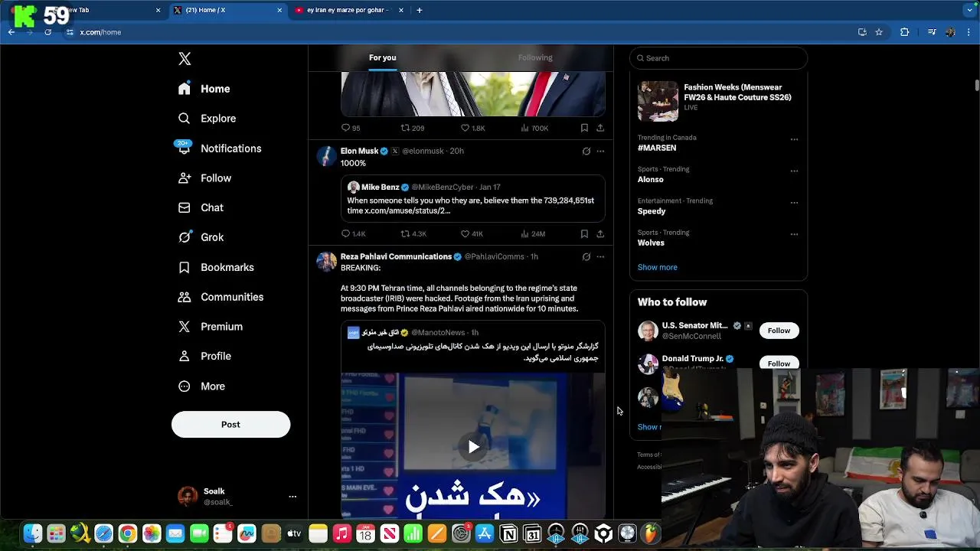Like Elon Musk's post with 41K likes

[472, 234]
